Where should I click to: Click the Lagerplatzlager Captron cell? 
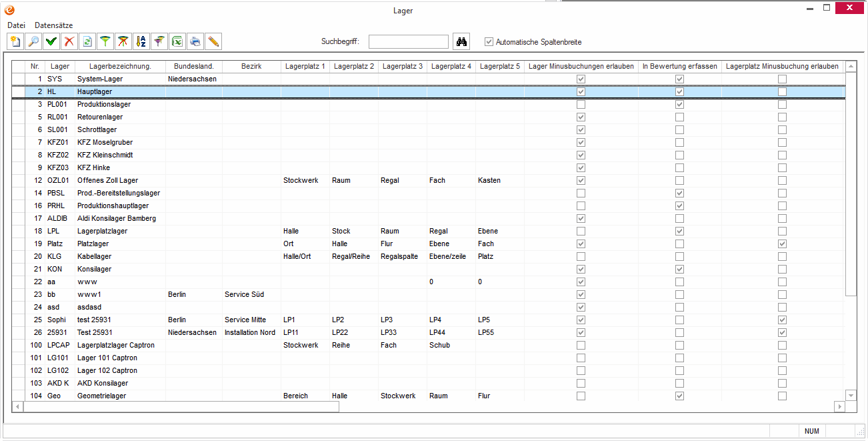pyautogui.click(x=120, y=345)
